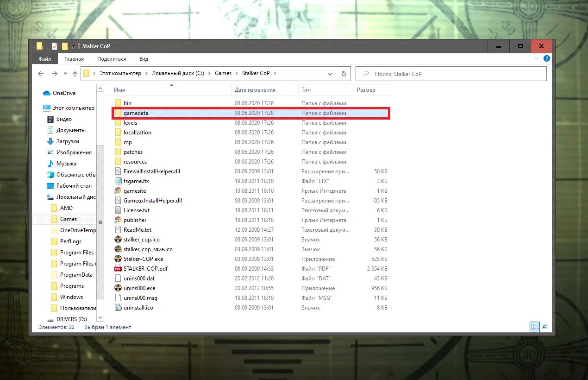Open AMD folder in navigation pane
The height and width of the screenshot is (380, 588).
pos(62,208)
